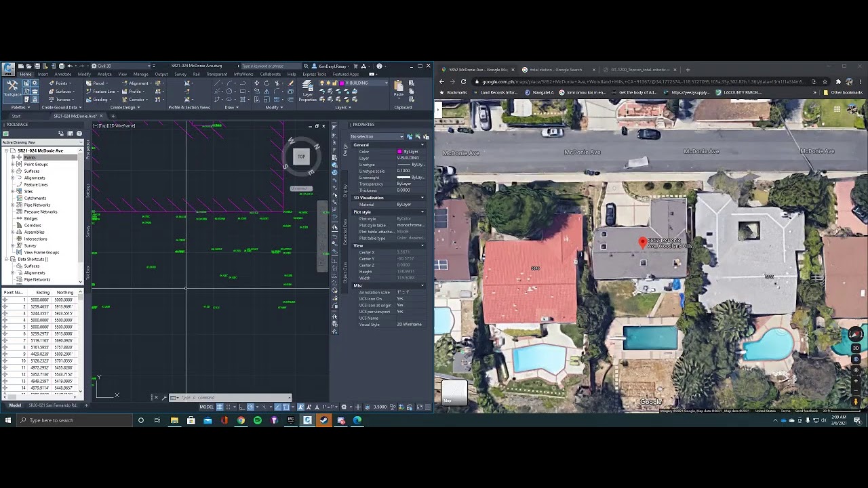Viewport: 868px width, 488px height.
Task: Toggle MODEL space button in status bar
Action: coord(207,407)
